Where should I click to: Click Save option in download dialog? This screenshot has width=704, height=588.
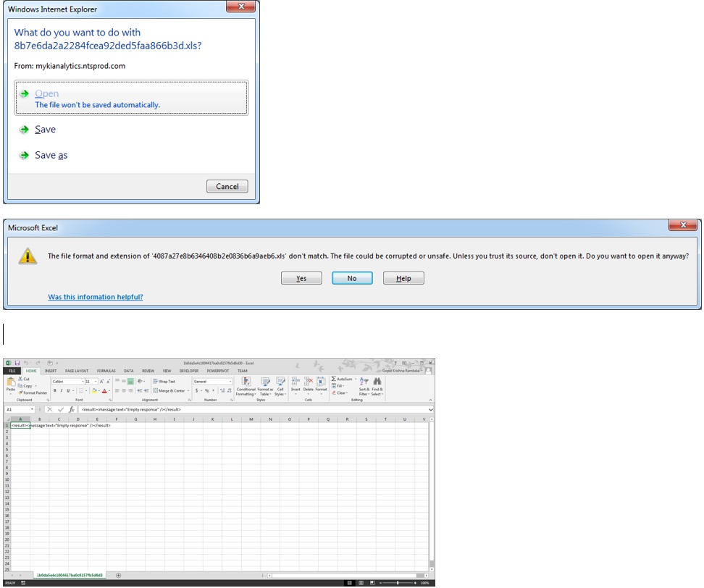click(x=46, y=130)
